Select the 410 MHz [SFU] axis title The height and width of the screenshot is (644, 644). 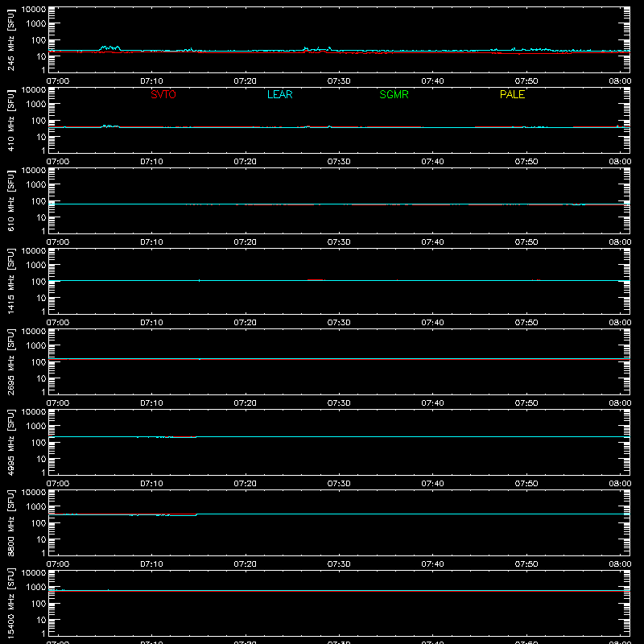pos(10,120)
